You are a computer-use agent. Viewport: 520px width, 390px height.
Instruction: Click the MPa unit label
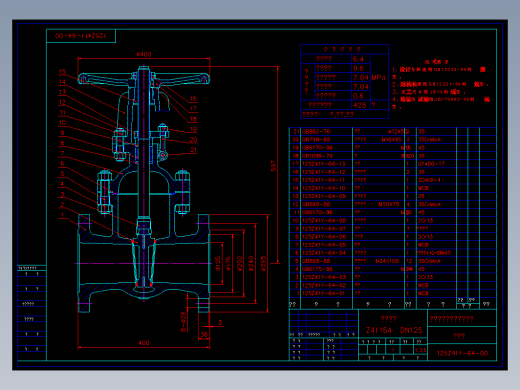coord(378,78)
